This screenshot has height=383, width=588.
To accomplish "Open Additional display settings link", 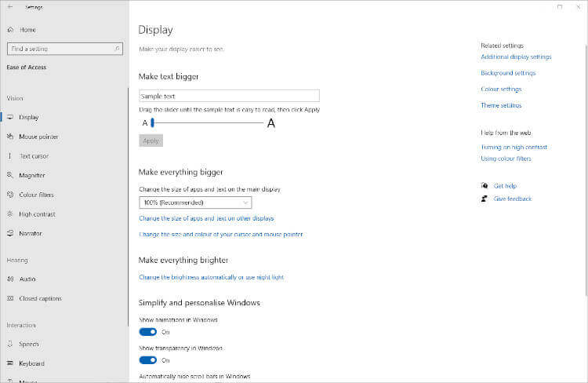I will pos(516,57).
